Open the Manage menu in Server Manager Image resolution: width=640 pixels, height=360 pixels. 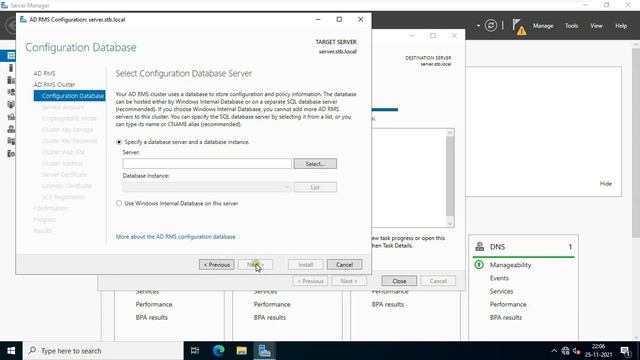point(543,26)
